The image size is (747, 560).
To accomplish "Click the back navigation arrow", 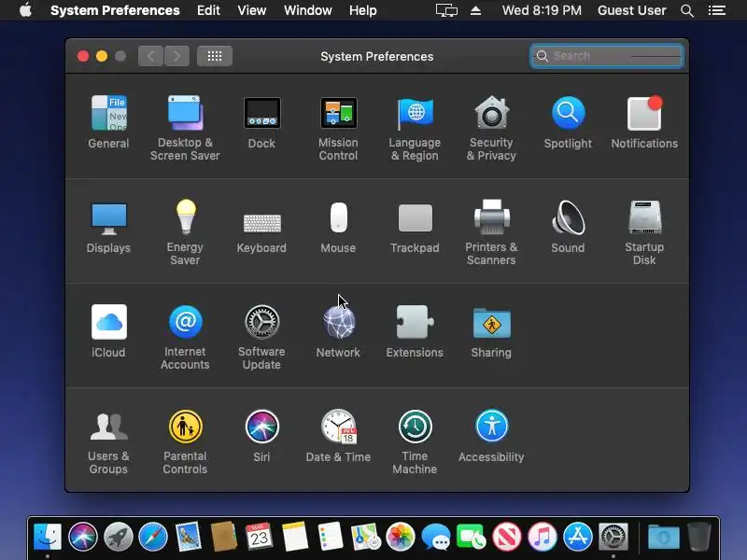I will (150, 56).
